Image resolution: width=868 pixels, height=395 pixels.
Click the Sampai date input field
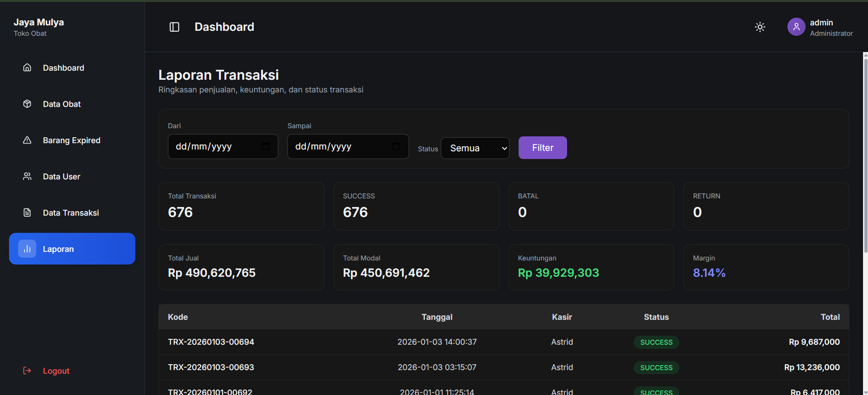click(x=348, y=146)
